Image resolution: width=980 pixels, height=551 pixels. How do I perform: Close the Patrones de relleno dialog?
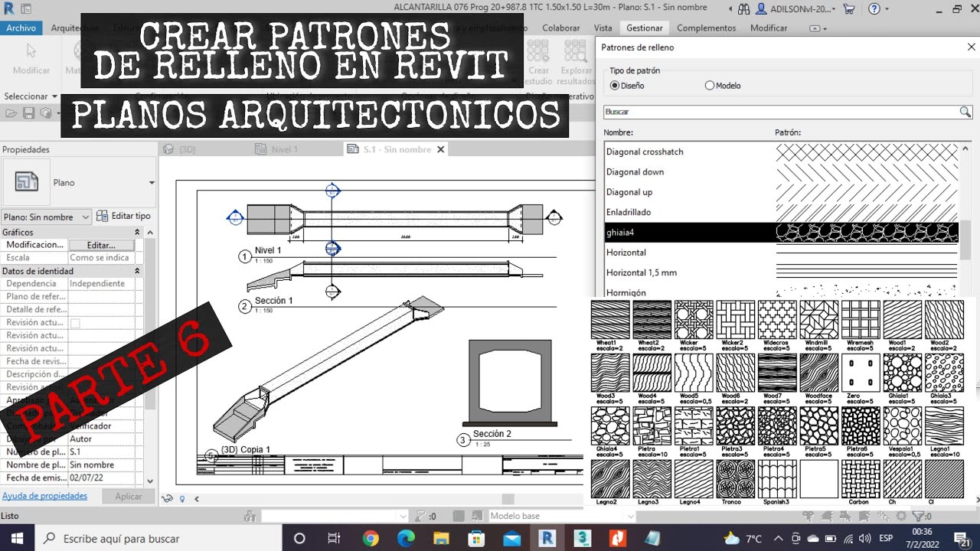coord(971,47)
